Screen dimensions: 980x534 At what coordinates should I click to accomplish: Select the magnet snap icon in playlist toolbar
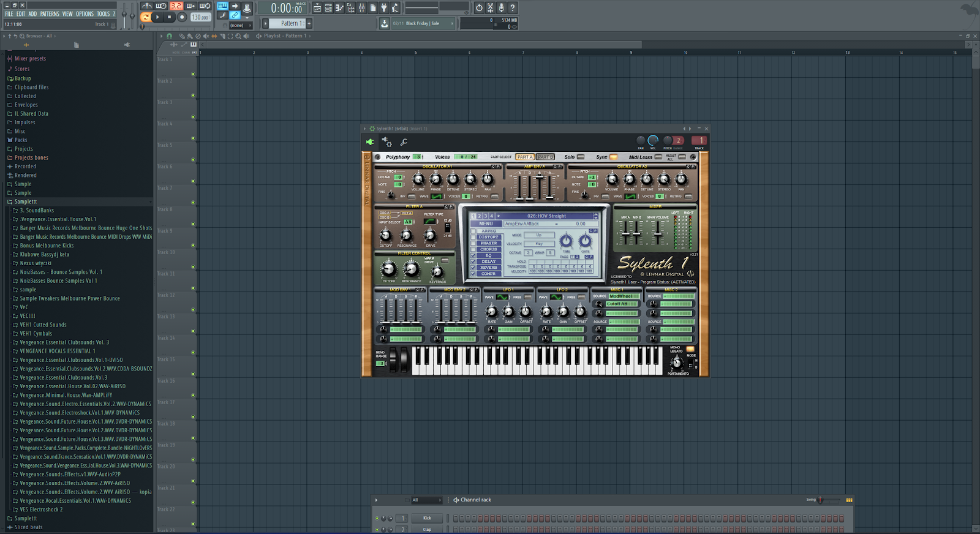[170, 36]
